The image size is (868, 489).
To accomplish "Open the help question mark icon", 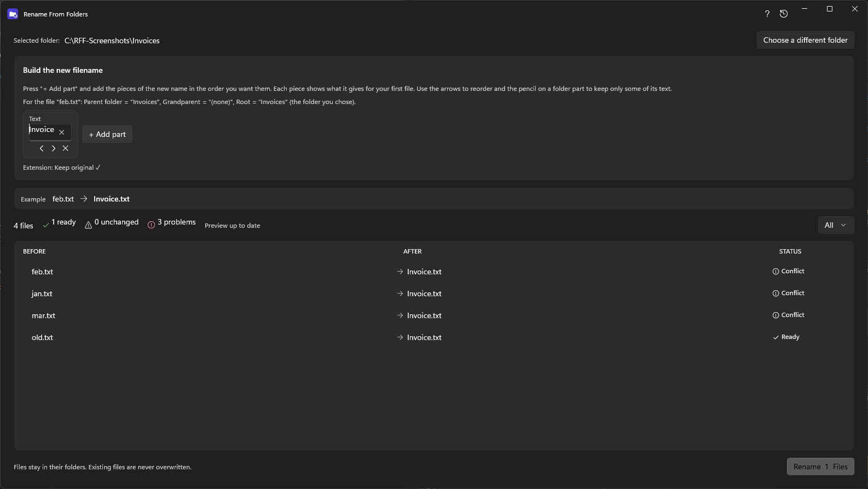I will pyautogui.click(x=767, y=14).
